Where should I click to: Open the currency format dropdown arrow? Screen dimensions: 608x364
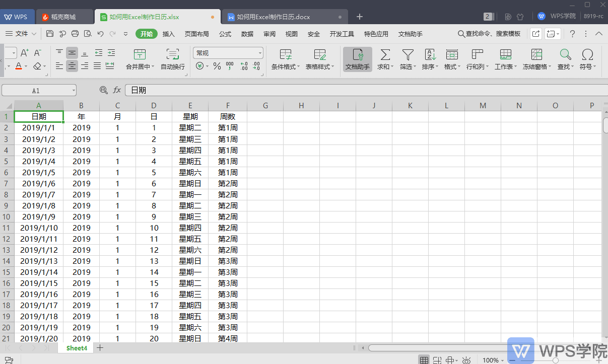[x=207, y=66]
